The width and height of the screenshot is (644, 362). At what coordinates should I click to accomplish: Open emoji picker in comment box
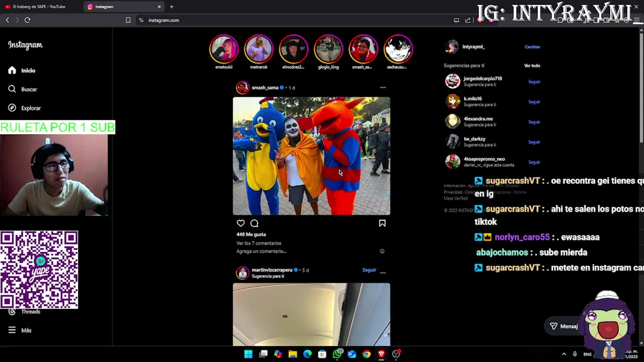(382, 251)
